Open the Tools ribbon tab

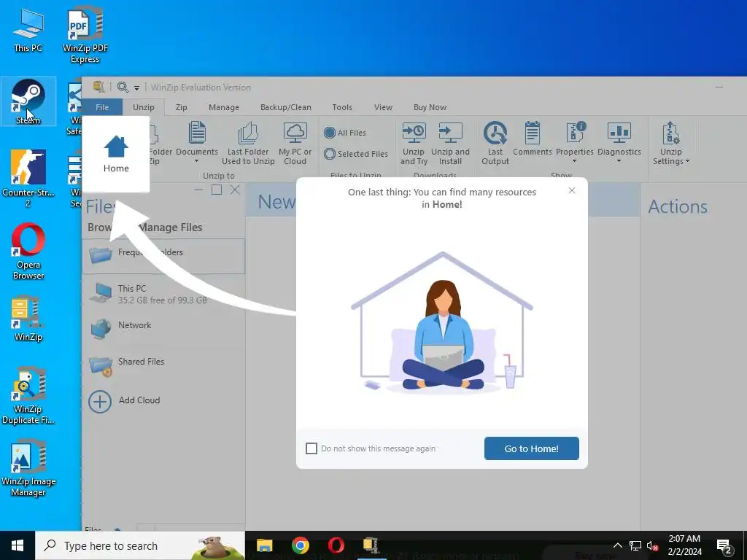(342, 107)
